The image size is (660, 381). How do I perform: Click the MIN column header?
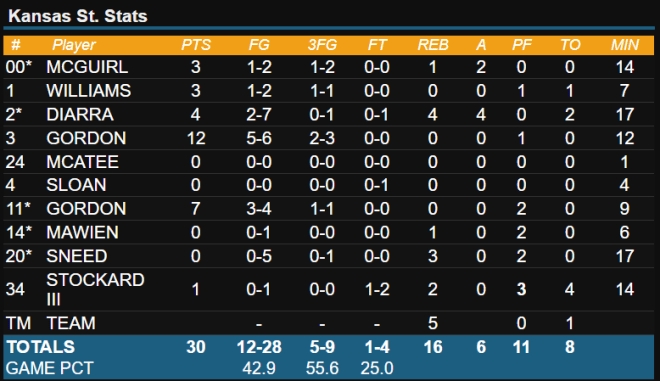tap(625, 45)
